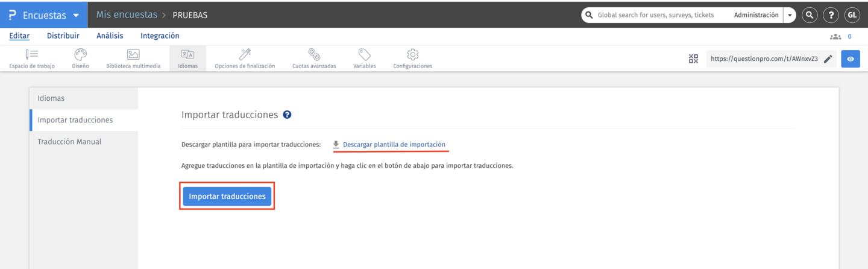Select Traducción Manual sidebar item
The height and width of the screenshot is (269, 868).
[84, 142]
